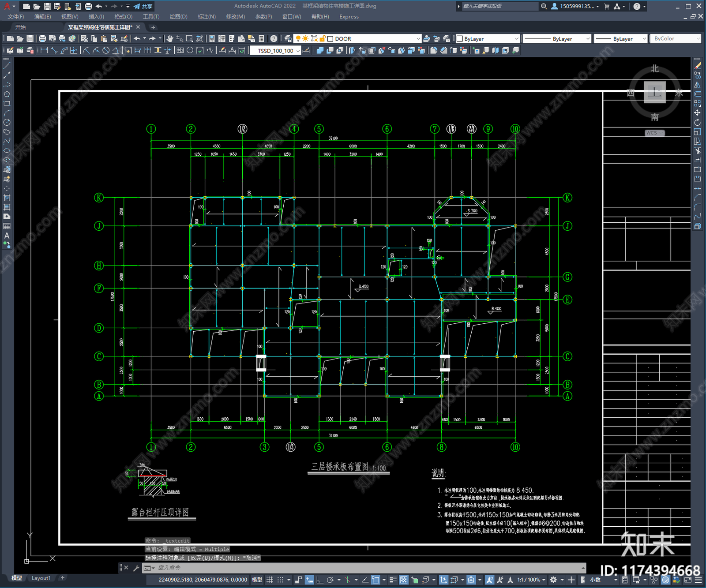This screenshot has width=706, height=588.
Task: Toggle annotation visibility in status bar
Action: point(490,580)
